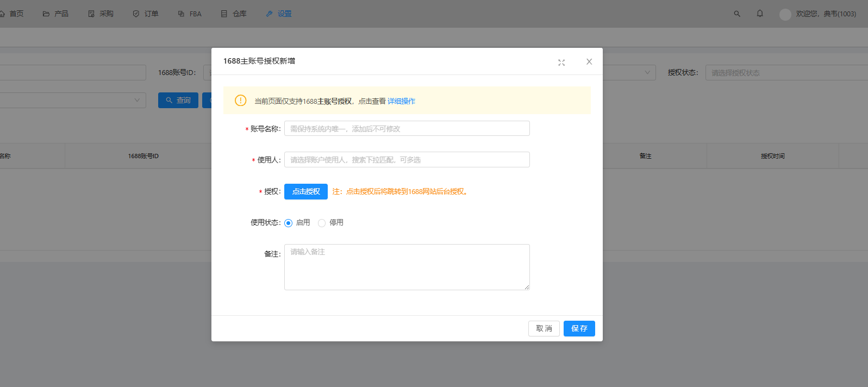Viewport: 868px width, 387px height.
Task: Close the 1688主账号授权新增 dialog
Action: [589, 62]
